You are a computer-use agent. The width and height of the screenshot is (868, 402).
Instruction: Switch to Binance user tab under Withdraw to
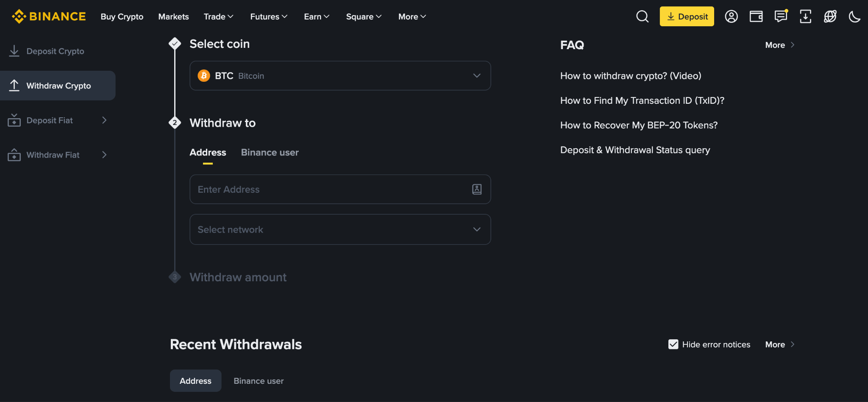270,152
